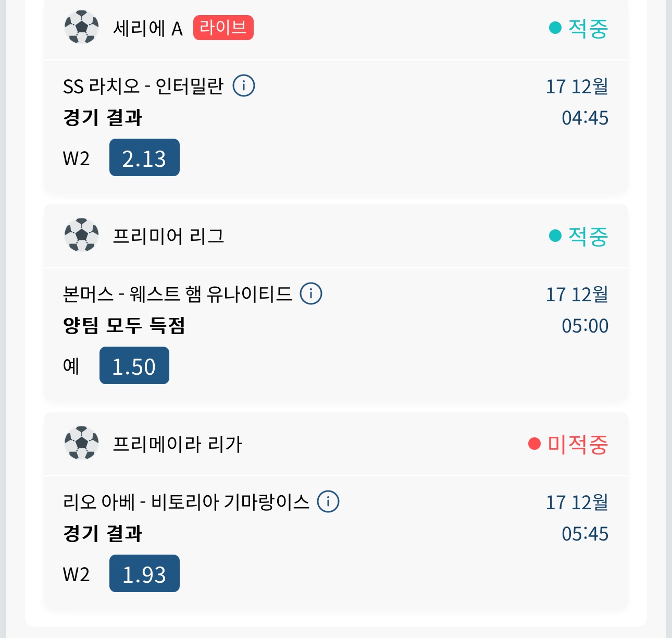Open info icon for 리오 아베 - 비토리아 기마랑이스
The image size is (672, 638).
(328, 501)
